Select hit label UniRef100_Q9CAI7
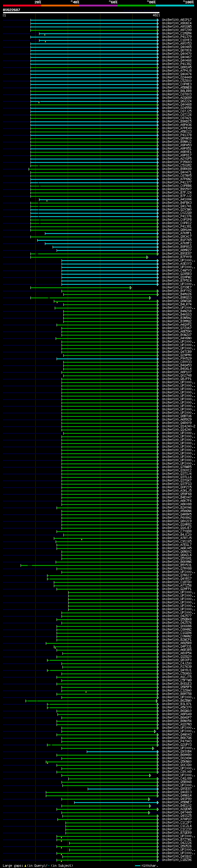 point(177,236)
